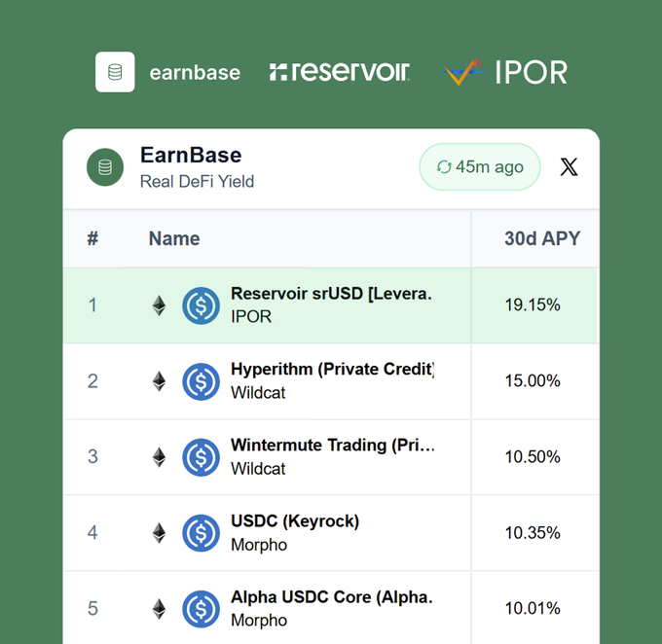Click the # column header
662x644 pixels.
pos(92,238)
